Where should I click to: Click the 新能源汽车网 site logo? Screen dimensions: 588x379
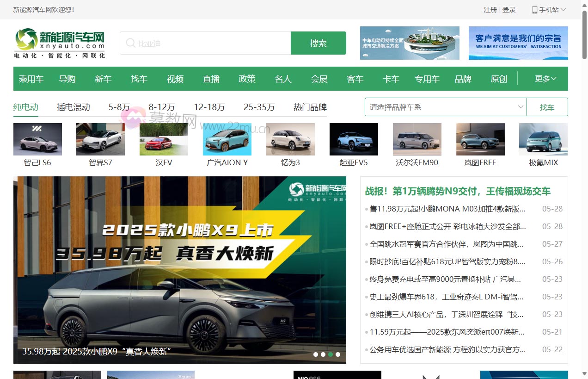point(59,43)
